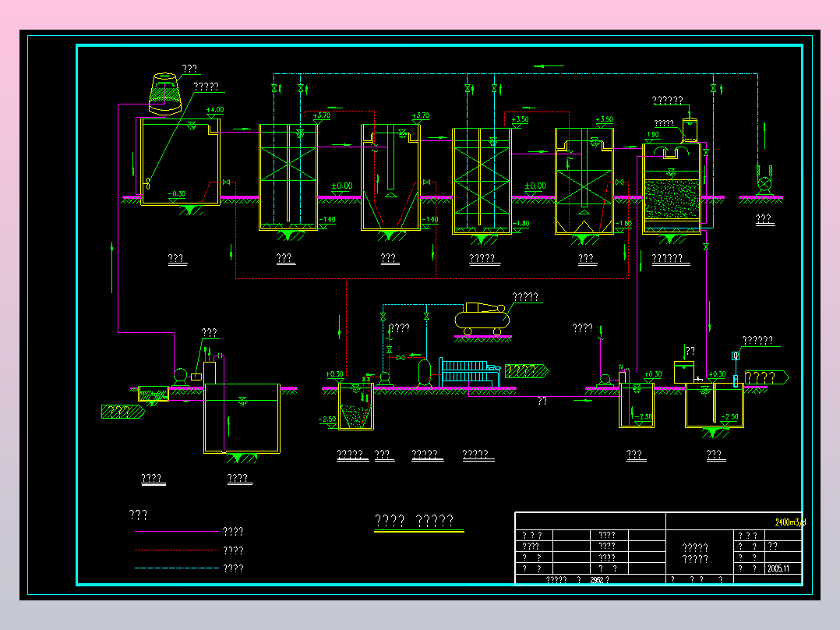The width and height of the screenshot is (840, 630).
Task: Select the cooling tower symbol at top left
Action: point(165,94)
